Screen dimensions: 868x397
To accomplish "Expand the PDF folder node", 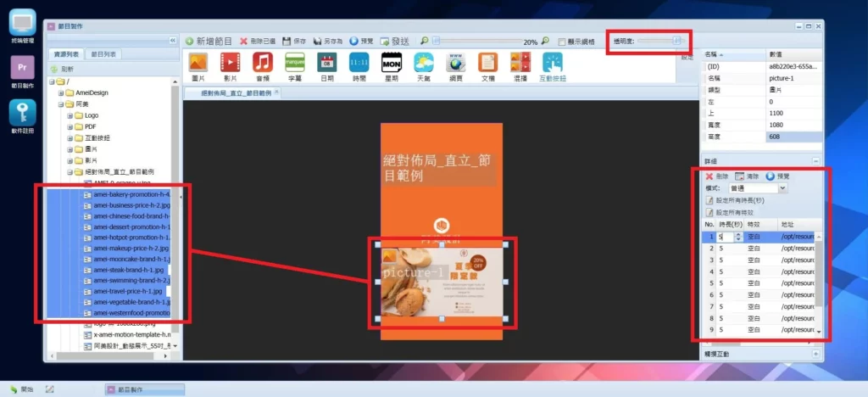I will point(70,126).
